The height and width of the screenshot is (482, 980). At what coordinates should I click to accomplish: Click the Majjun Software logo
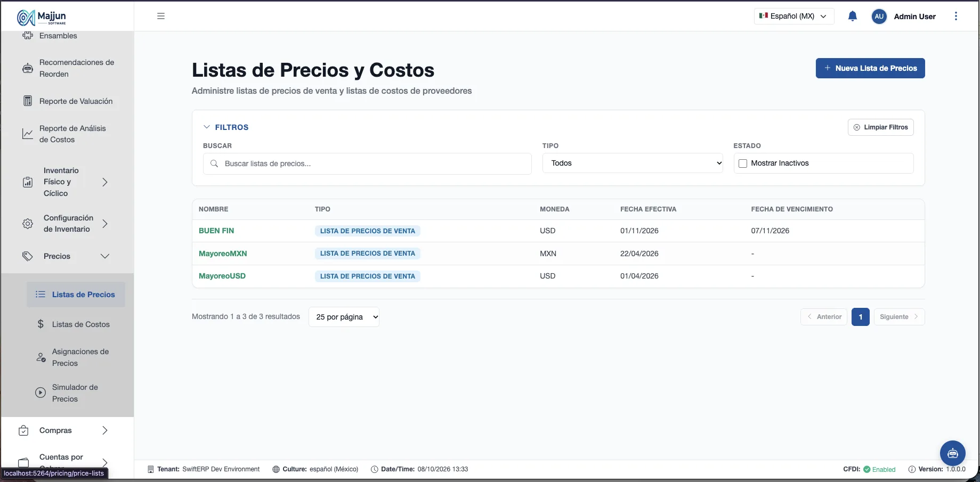coord(42,17)
